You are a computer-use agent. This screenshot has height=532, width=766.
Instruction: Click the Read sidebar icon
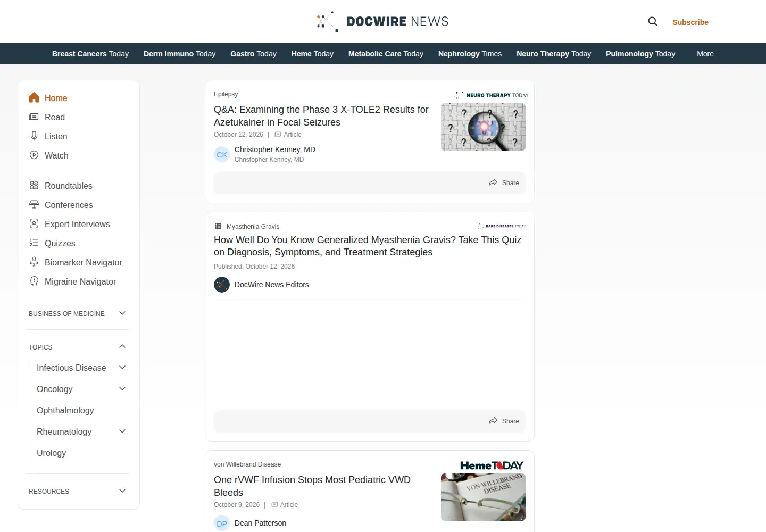(x=34, y=117)
